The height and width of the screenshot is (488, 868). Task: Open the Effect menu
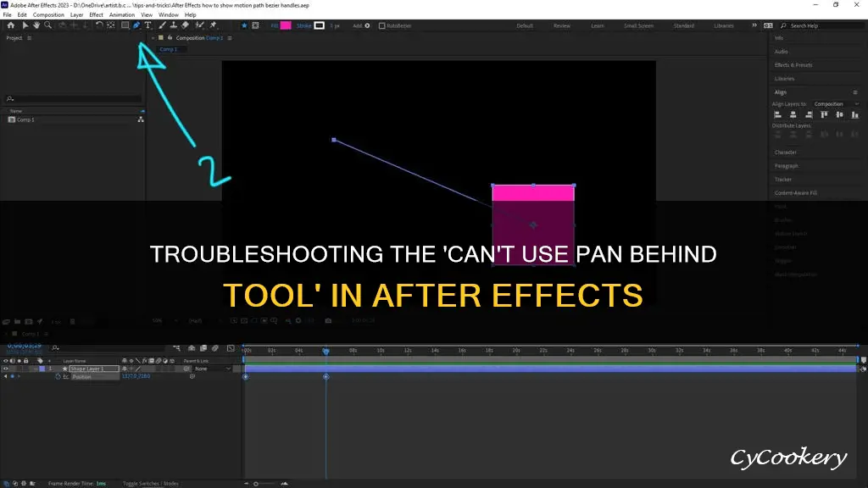click(x=97, y=15)
